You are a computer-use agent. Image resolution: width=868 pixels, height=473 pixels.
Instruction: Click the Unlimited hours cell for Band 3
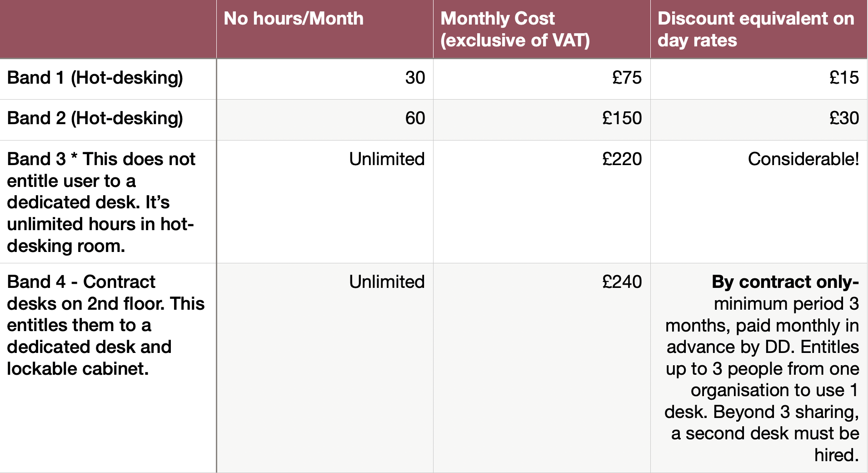(387, 159)
